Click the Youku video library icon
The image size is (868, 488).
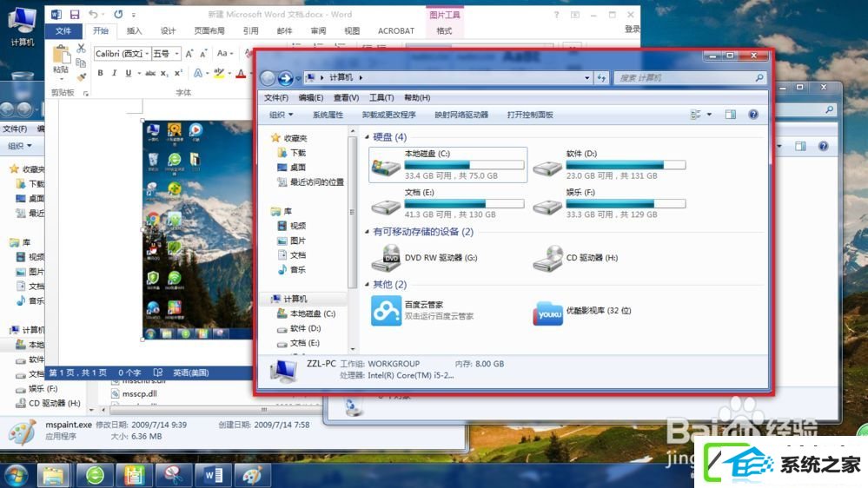547,313
